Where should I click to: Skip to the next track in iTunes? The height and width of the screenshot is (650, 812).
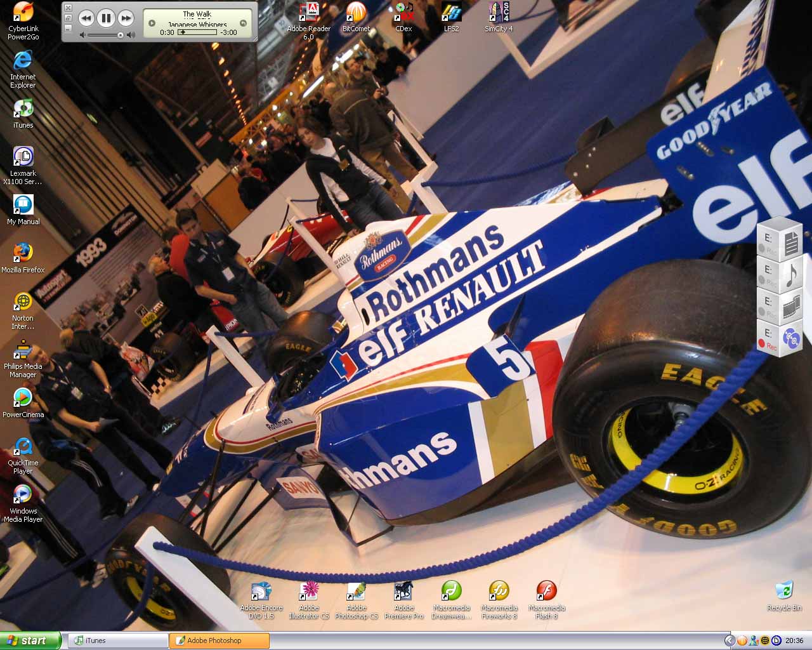click(x=126, y=18)
